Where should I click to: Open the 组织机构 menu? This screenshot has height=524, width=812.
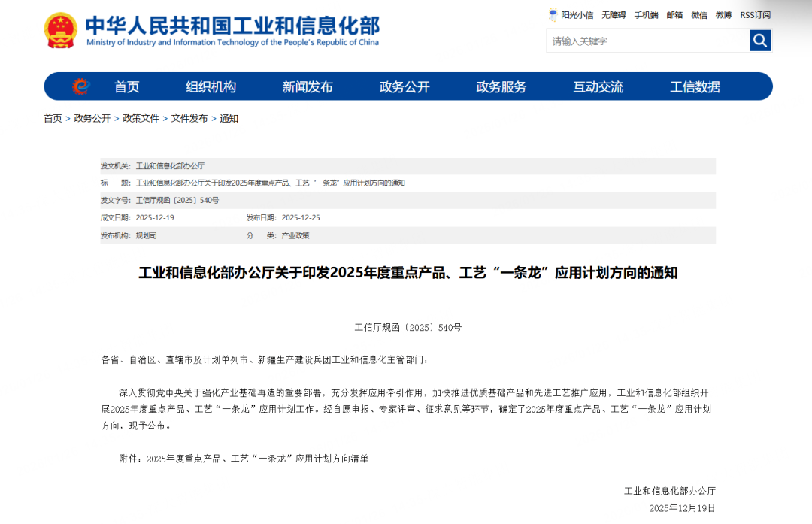(x=211, y=87)
